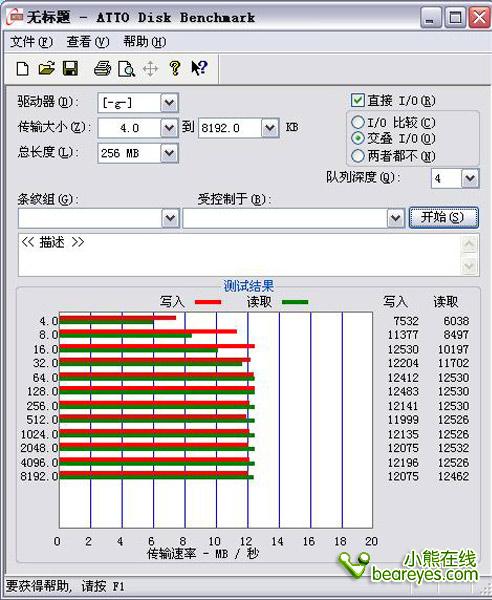Expand the 队列深度 queue depth dropdown

(x=470, y=178)
